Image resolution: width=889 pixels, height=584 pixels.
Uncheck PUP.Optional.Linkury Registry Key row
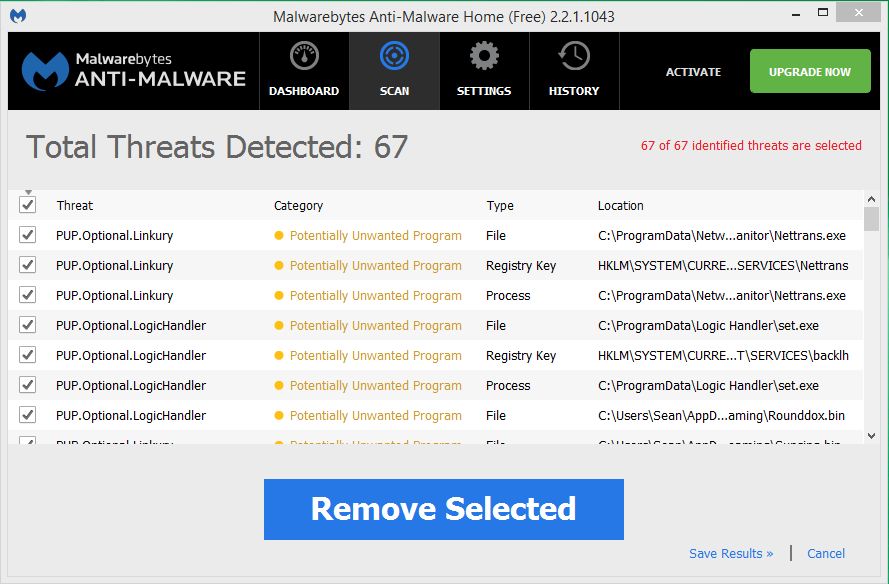28,265
